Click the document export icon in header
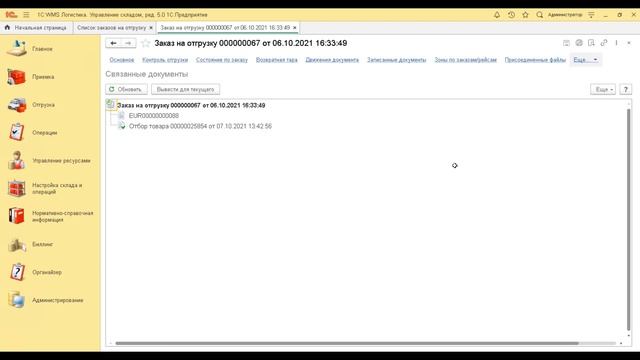 591,43
